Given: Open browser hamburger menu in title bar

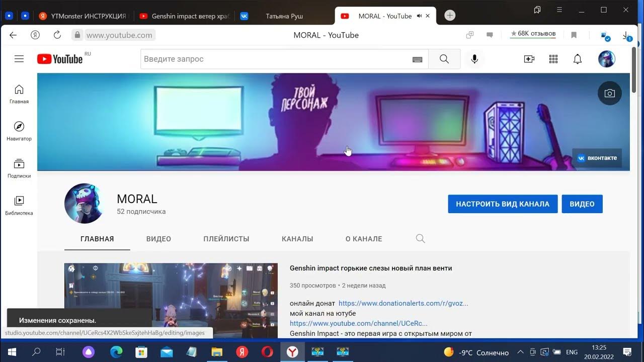Looking at the screenshot, I should [559, 10].
